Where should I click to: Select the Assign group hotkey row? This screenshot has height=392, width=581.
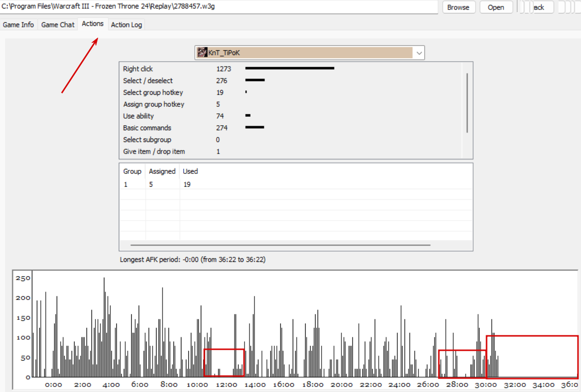291,104
